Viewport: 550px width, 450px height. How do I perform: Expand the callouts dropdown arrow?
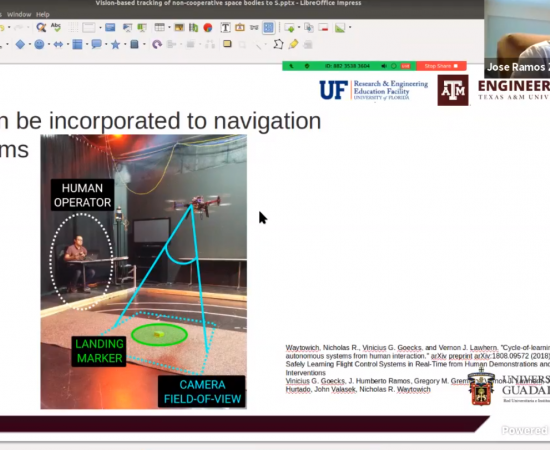pos(106,44)
